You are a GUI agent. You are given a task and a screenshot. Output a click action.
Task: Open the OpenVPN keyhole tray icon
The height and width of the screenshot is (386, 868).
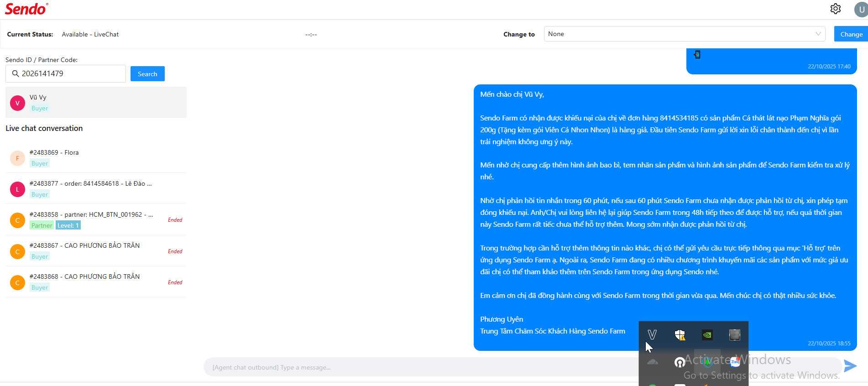click(x=680, y=362)
